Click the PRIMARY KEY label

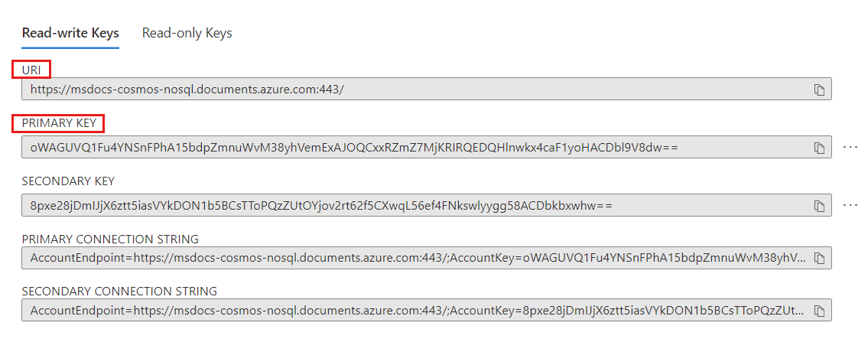coord(58,123)
